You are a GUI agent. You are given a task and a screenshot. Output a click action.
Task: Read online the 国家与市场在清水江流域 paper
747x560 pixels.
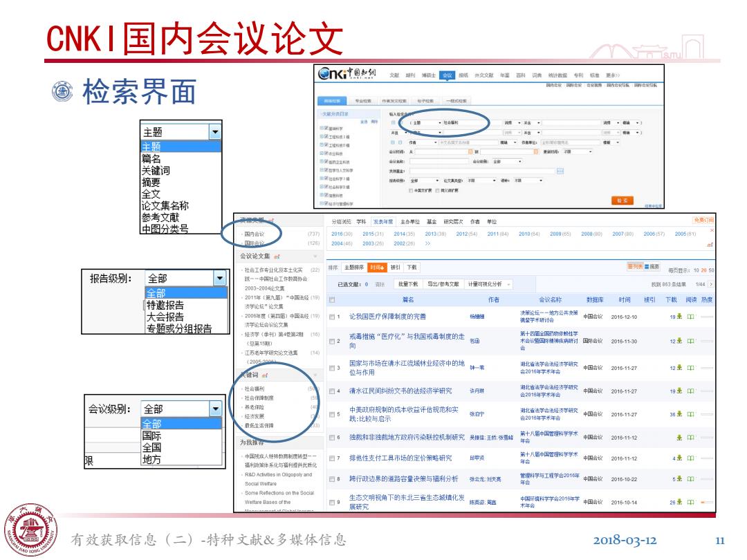tap(690, 367)
